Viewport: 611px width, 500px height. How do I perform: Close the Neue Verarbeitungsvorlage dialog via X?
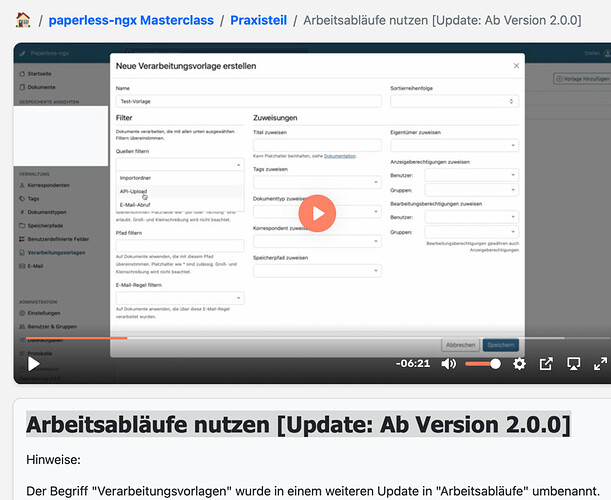pos(516,66)
